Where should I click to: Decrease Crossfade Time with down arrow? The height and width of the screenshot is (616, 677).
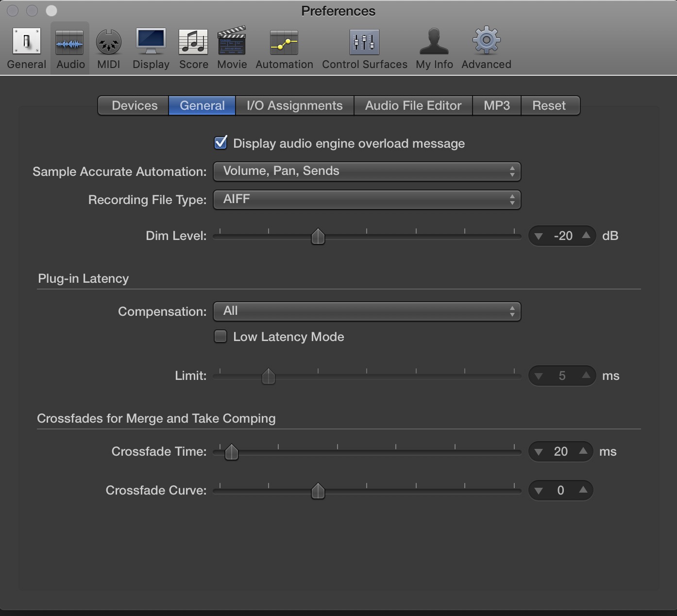(x=539, y=452)
